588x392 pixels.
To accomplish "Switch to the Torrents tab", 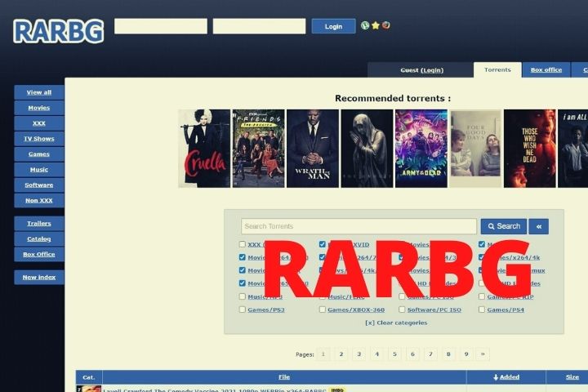I will (497, 69).
